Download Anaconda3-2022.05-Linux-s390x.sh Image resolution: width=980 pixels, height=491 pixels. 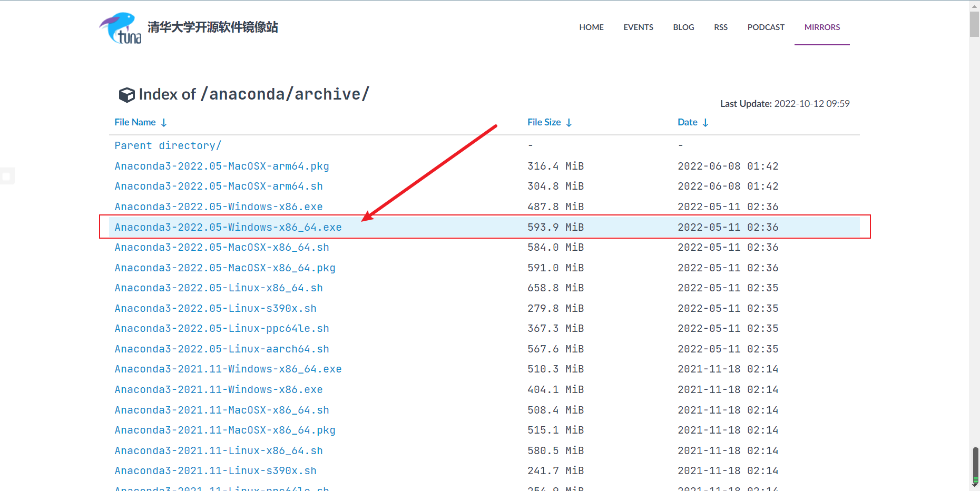coord(215,308)
